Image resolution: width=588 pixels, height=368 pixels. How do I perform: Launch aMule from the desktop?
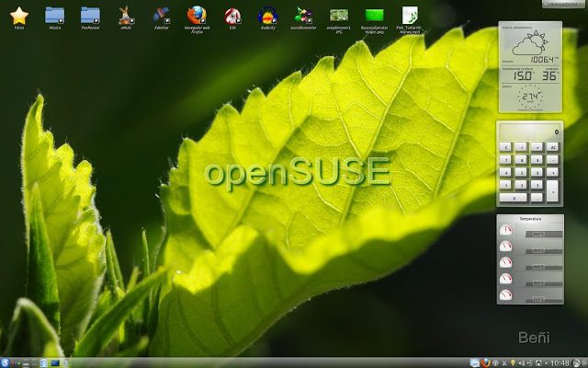coord(125,15)
